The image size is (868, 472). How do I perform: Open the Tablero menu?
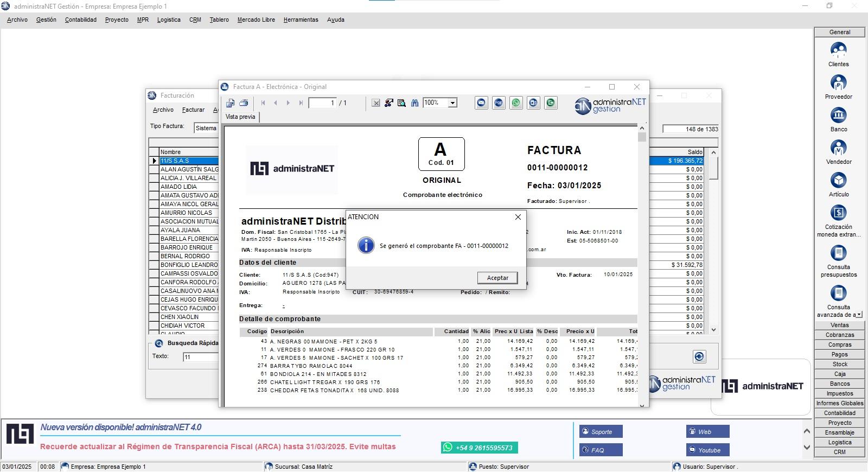219,20
